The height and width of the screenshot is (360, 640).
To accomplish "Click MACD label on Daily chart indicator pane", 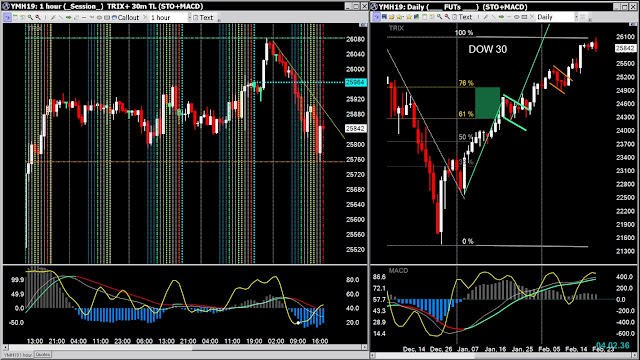I will point(398,271).
